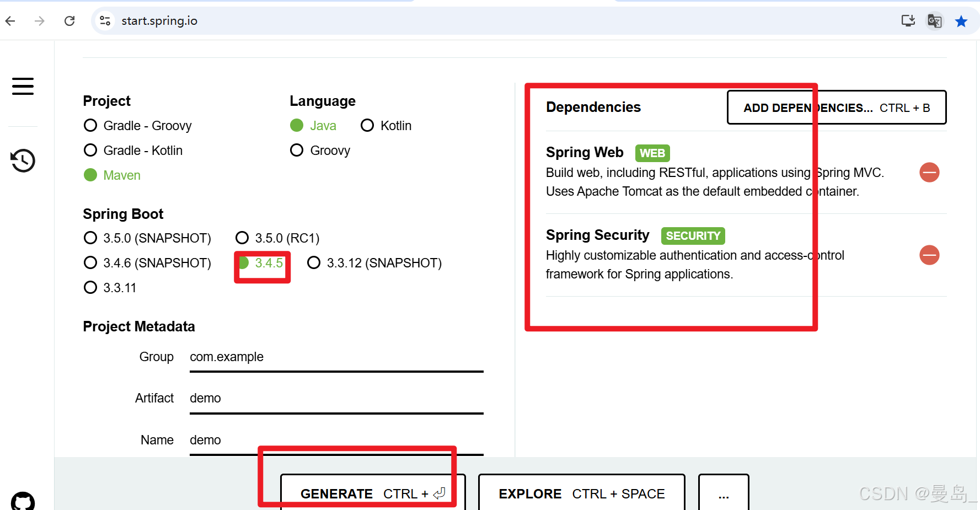Screen dimensions: 980x510
Task: Reload the page
Action: pyautogui.click(x=69, y=21)
